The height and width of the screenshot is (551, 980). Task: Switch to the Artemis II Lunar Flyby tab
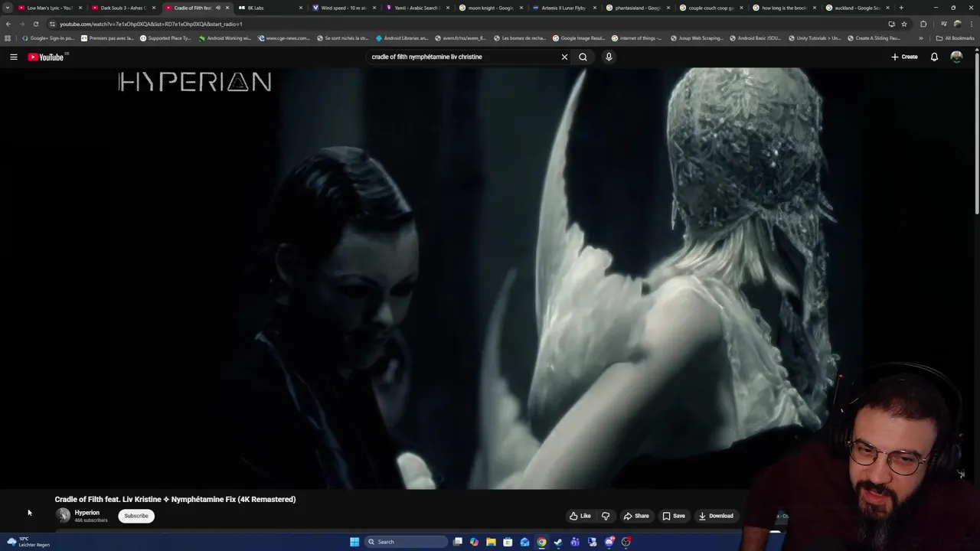pos(563,8)
